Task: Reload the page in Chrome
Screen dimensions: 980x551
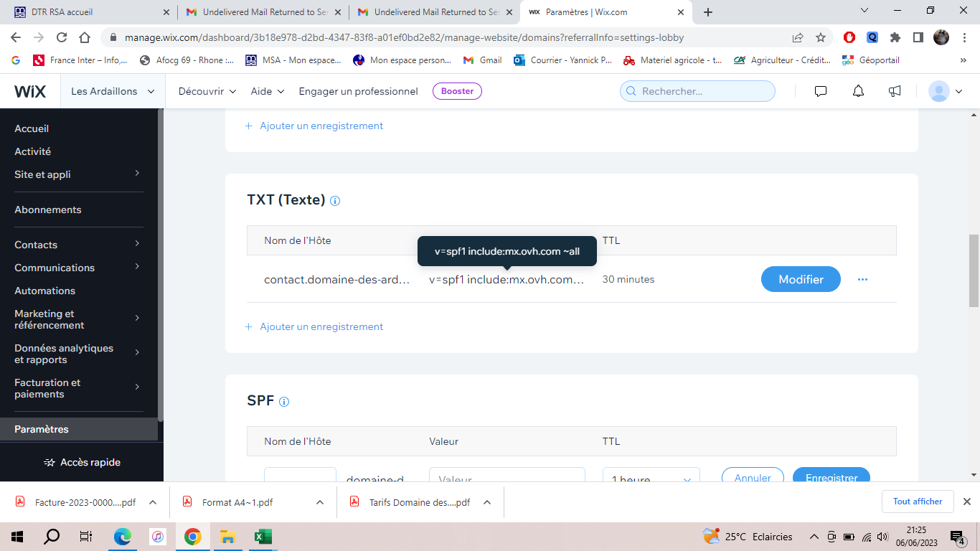Action: point(62,37)
